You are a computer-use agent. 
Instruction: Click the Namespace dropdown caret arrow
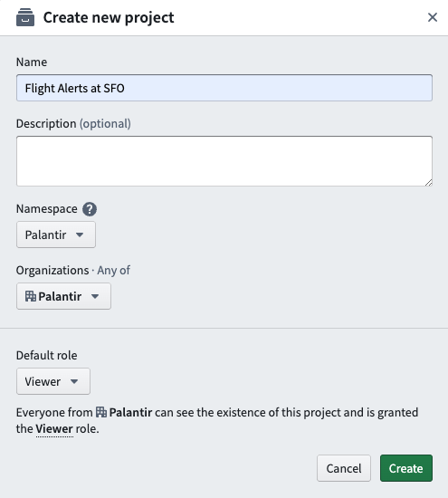click(x=80, y=235)
